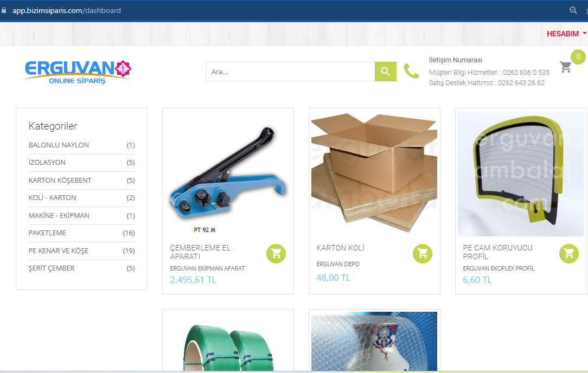The width and height of the screenshot is (588, 373).
Task: Click the Müşteri Bilgi Hizmetleri phone number
Action: tap(526, 72)
